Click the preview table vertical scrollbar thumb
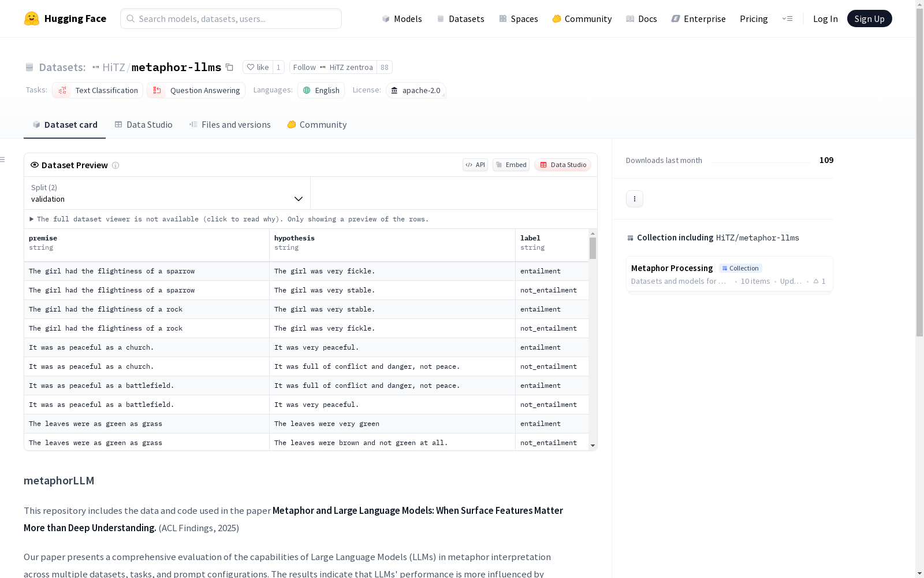The image size is (924, 578). (593, 248)
